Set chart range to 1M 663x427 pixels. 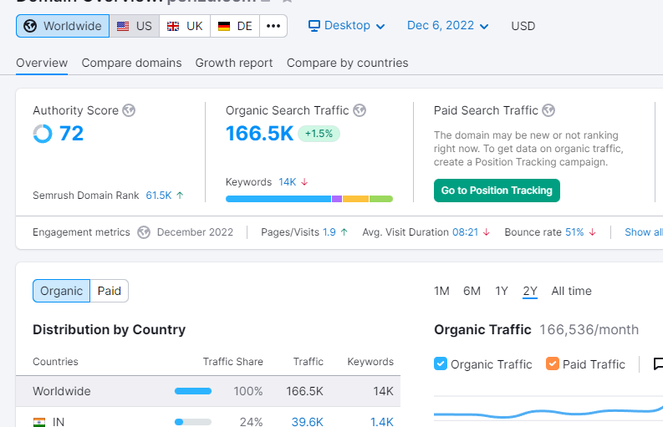point(441,291)
